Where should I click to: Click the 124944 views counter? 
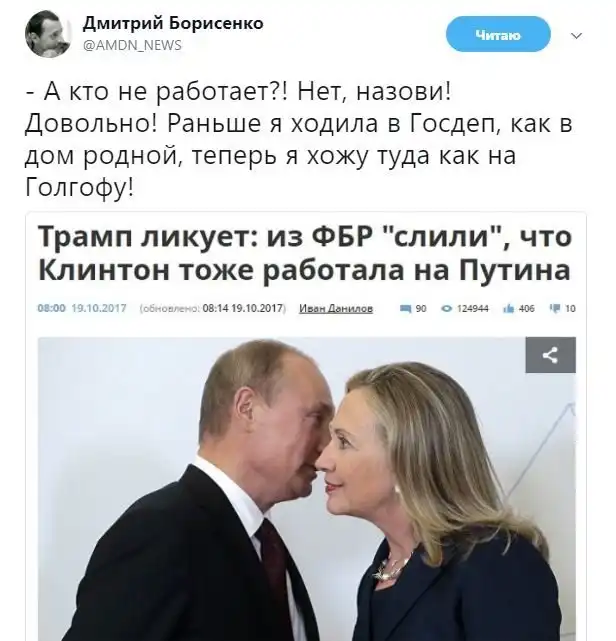[472, 309]
